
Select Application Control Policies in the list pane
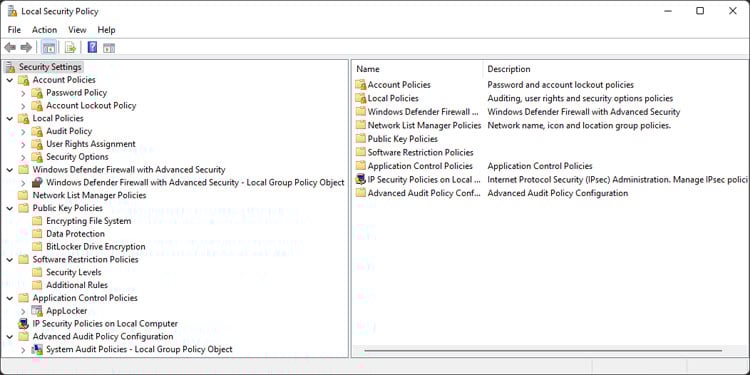pyautogui.click(x=420, y=166)
